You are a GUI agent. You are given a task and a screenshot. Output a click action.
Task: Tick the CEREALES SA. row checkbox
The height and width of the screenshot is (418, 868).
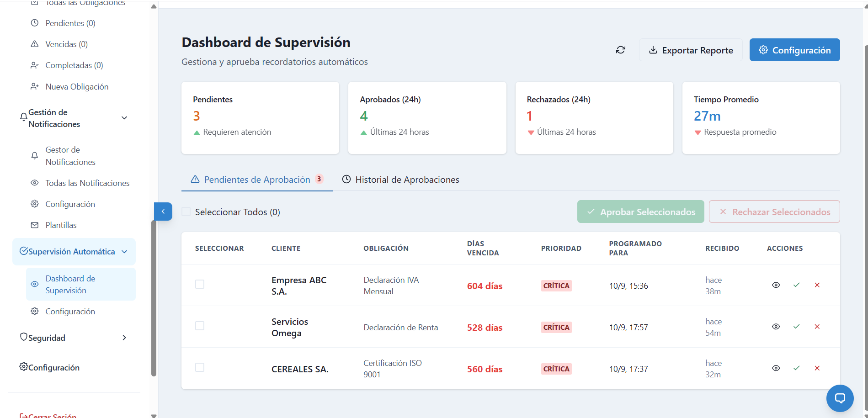pos(200,367)
